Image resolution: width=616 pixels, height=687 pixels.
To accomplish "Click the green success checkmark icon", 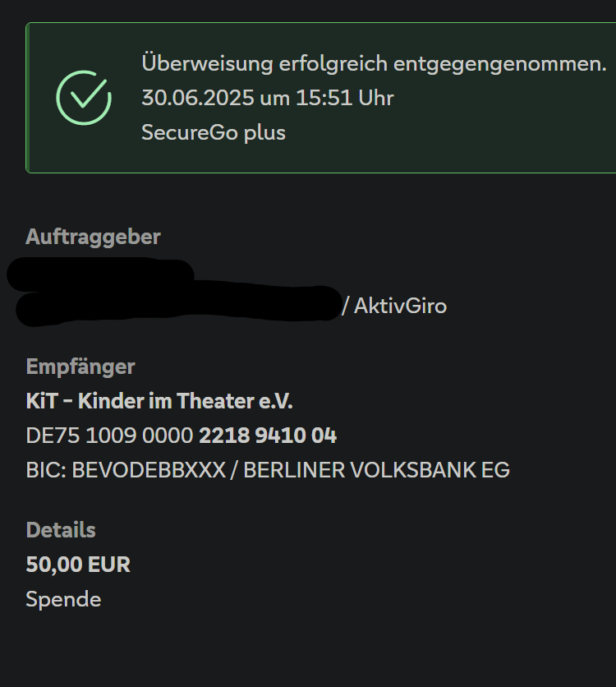I will [84, 97].
